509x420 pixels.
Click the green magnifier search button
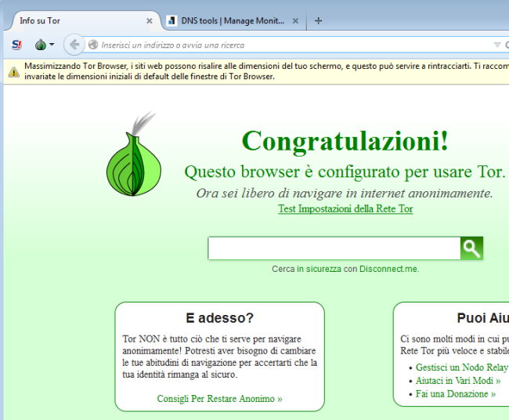coord(471,248)
